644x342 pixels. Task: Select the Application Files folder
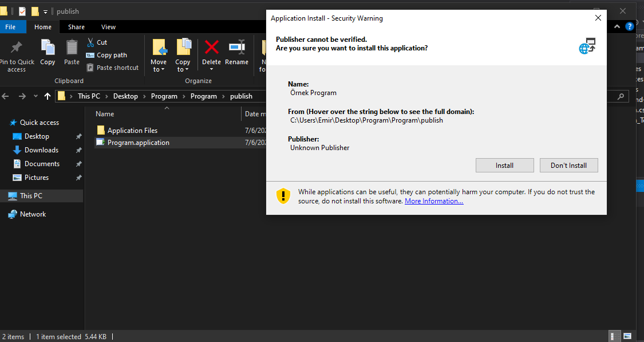coord(133,130)
